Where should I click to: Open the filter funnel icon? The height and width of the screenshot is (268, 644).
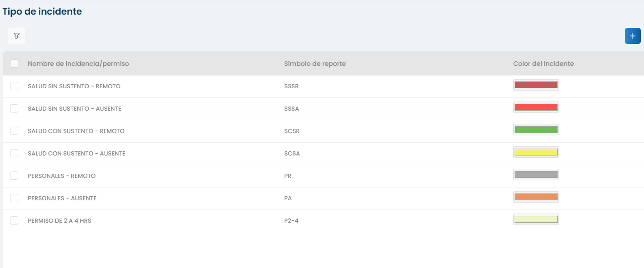(x=16, y=36)
